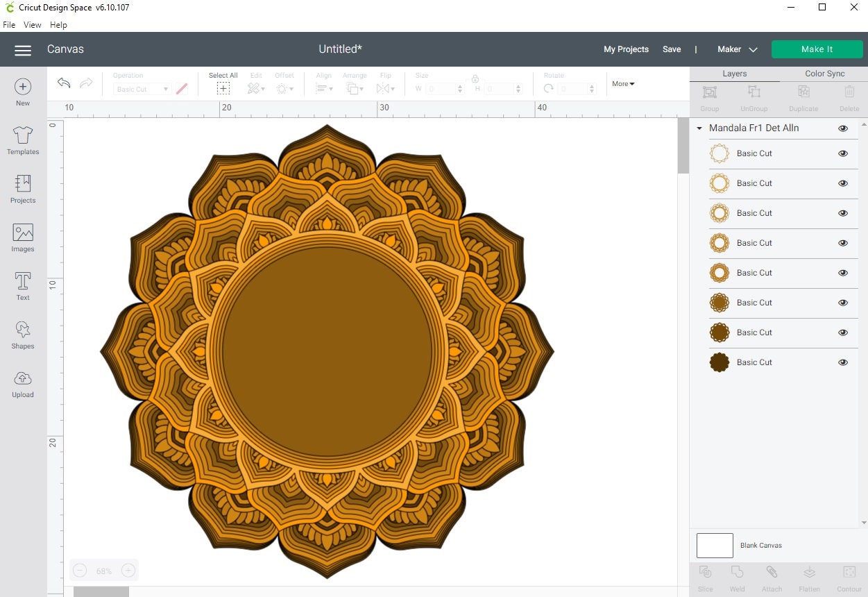Collapse the Mandala Fr1 Det Alln group
Viewport: 868px width, 597px height.
click(699, 128)
